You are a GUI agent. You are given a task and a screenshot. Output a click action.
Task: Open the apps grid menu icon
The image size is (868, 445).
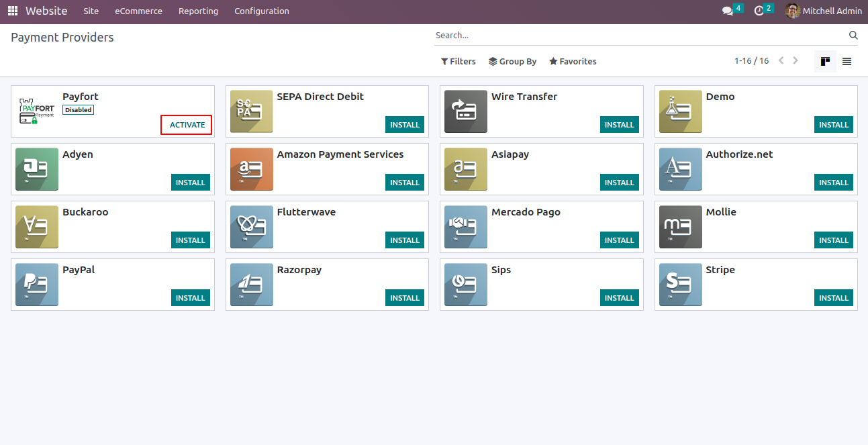coord(13,11)
